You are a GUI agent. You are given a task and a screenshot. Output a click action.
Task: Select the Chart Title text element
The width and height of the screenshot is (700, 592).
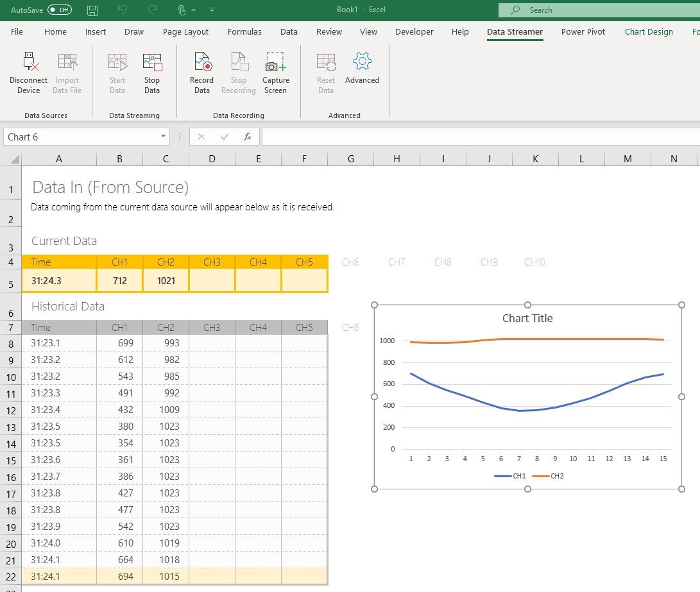pos(527,317)
